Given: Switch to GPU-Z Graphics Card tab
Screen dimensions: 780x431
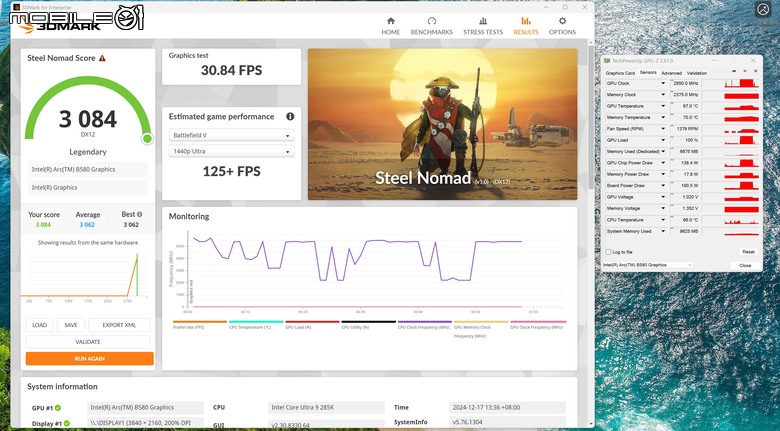Looking at the screenshot, I should coord(620,73).
